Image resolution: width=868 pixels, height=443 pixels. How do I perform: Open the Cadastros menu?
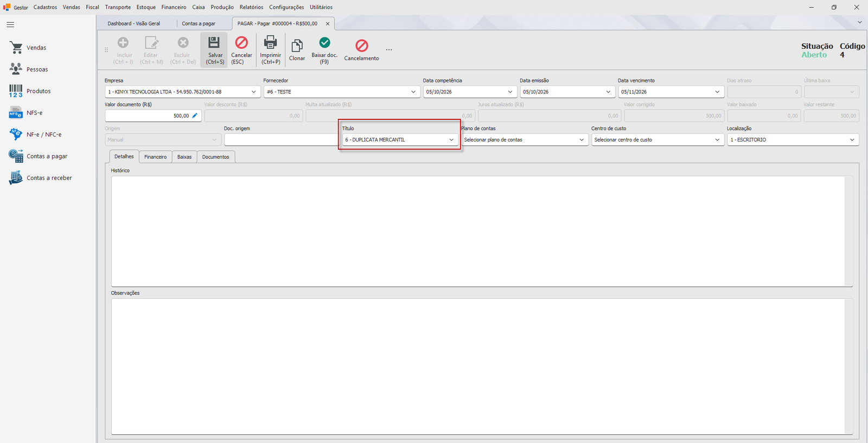[x=45, y=7]
